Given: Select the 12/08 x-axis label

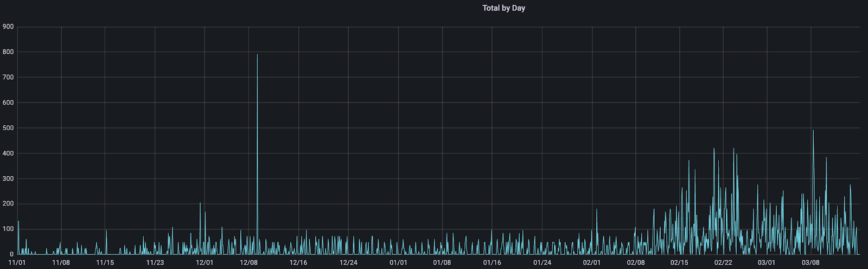Looking at the screenshot, I should 248,262.
